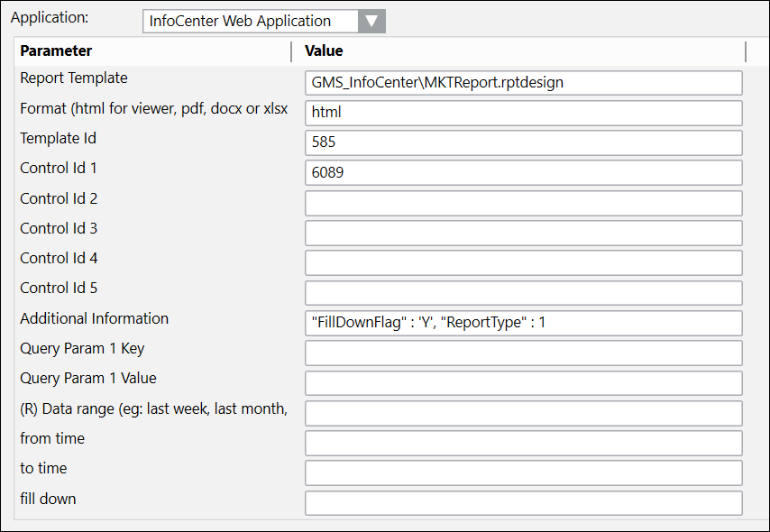Click the Template Id field showing 585
Image resolution: width=770 pixels, height=532 pixels.
523,142
